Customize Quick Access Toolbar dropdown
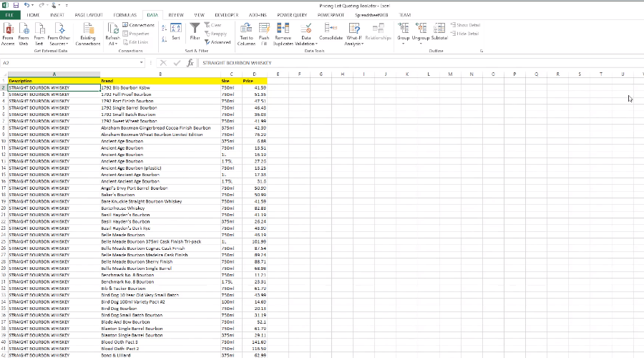The height and width of the screenshot is (358, 644). point(67,5)
